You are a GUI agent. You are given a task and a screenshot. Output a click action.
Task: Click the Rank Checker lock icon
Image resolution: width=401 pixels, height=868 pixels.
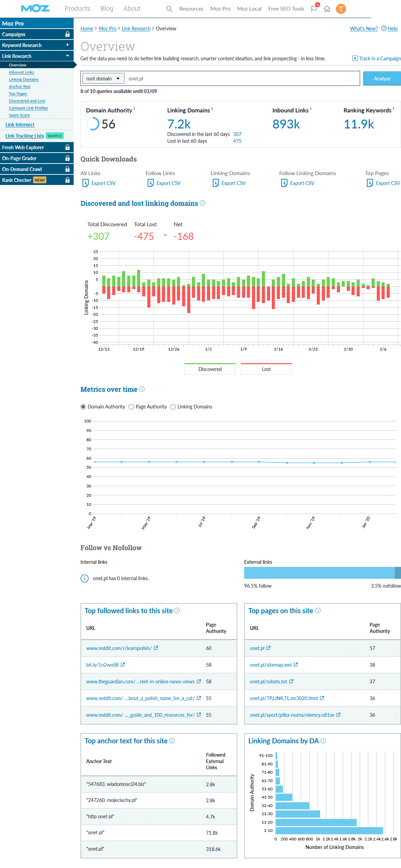click(x=68, y=180)
